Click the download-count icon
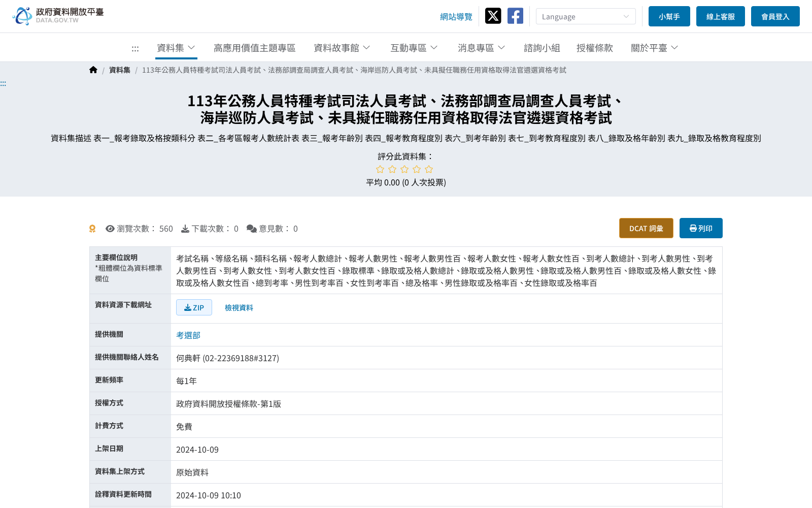 click(x=185, y=229)
